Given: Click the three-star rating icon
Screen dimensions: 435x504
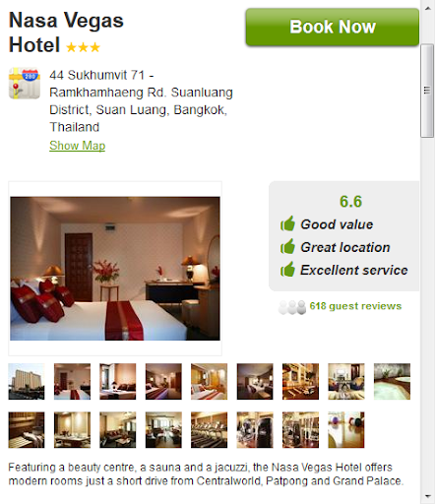Looking at the screenshot, I should [x=83, y=47].
